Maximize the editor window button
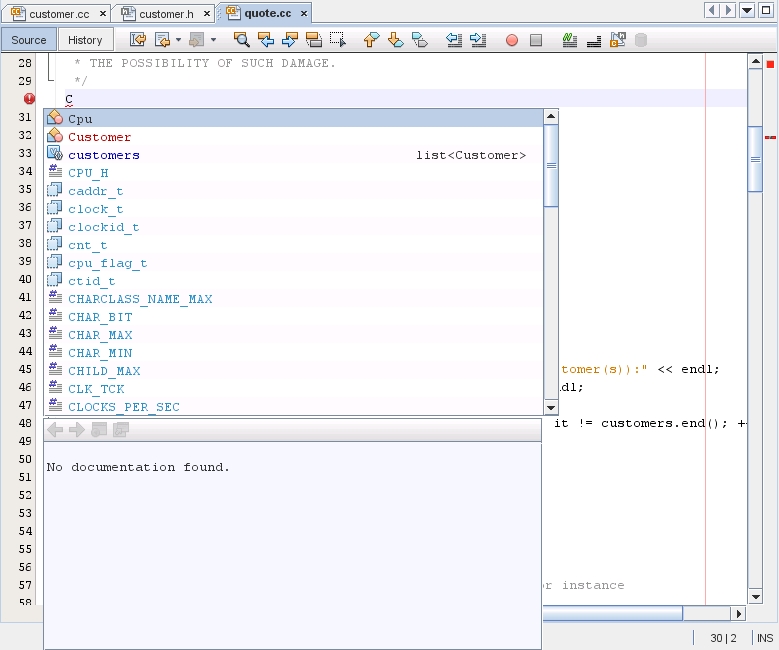 coord(767,10)
